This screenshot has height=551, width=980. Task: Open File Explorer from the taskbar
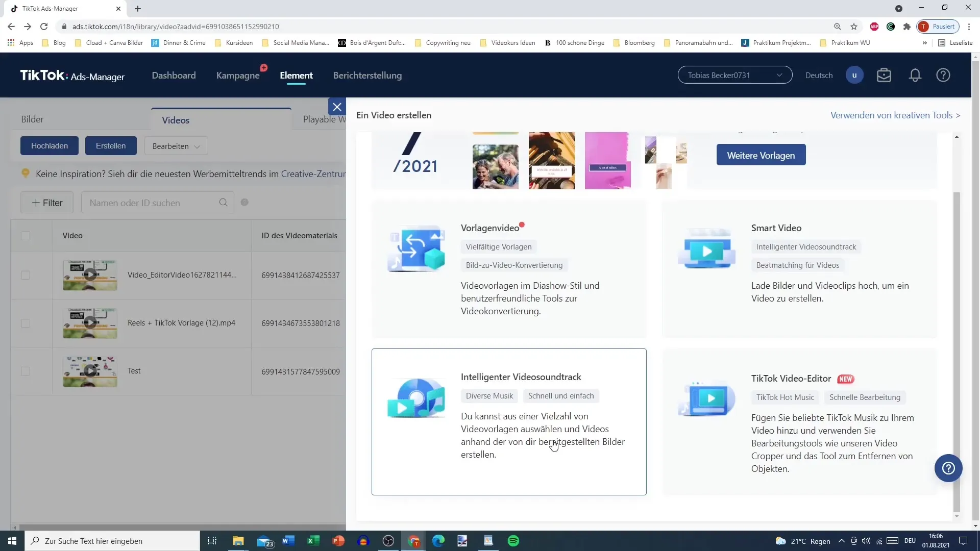pyautogui.click(x=238, y=541)
